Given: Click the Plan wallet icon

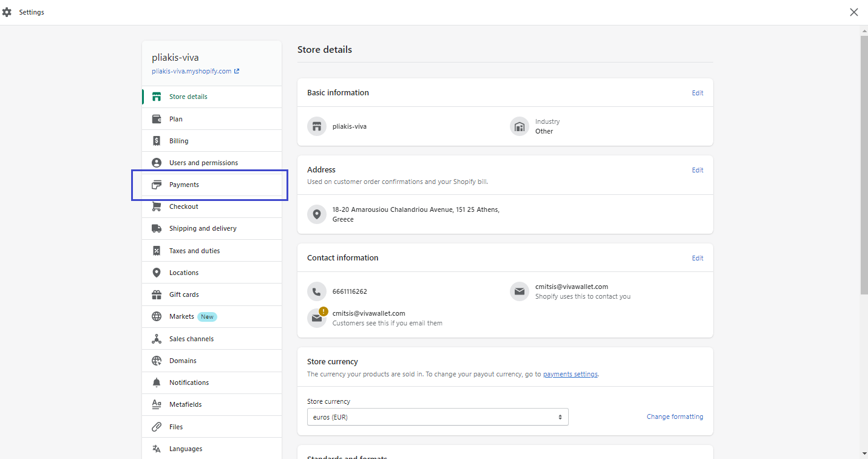Looking at the screenshot, I should click(x=157, y=119).
